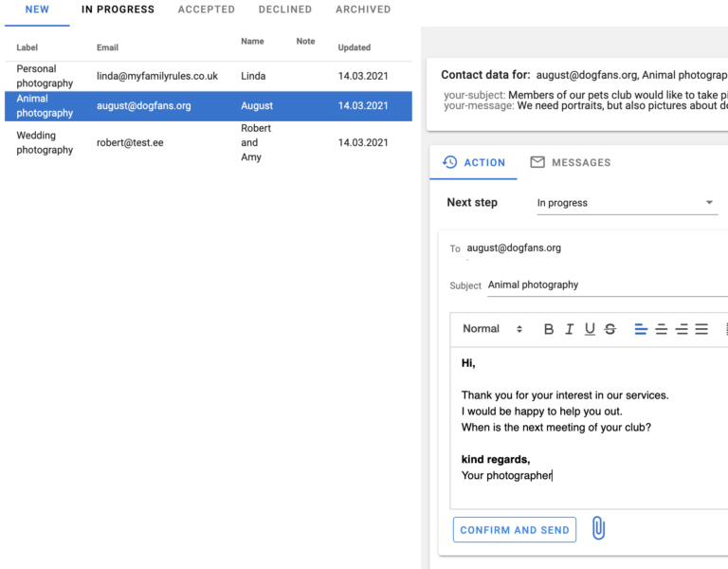Sort by the Note column header
Viewport: 728px width, 569px height.
pyautogui.click(x=305, y=42)
